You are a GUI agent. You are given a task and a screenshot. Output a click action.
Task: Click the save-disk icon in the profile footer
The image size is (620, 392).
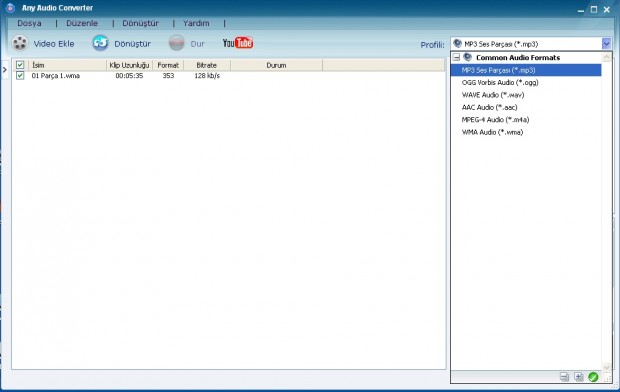(565, 377)
